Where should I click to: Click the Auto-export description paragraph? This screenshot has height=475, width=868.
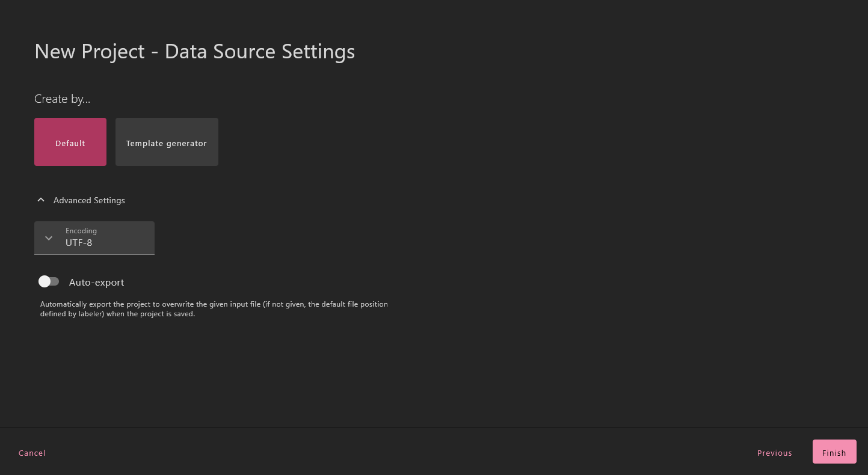(x=214, y=309)
